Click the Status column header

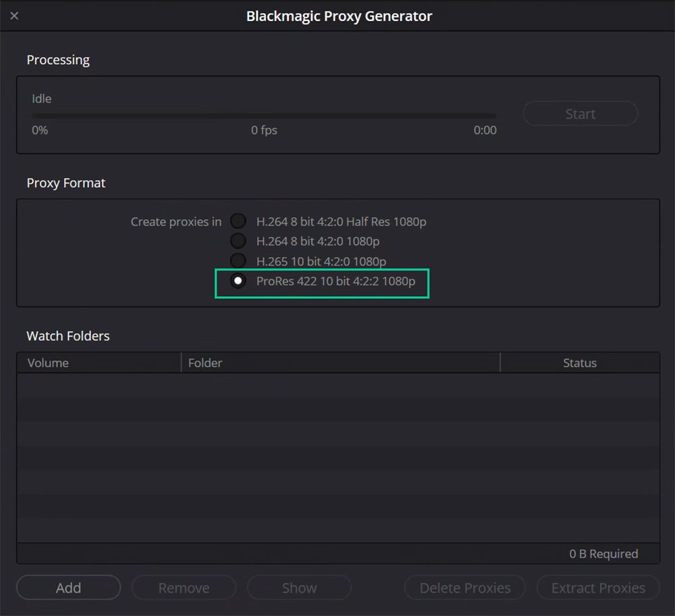pyautogui.click(x=579, y=362)
